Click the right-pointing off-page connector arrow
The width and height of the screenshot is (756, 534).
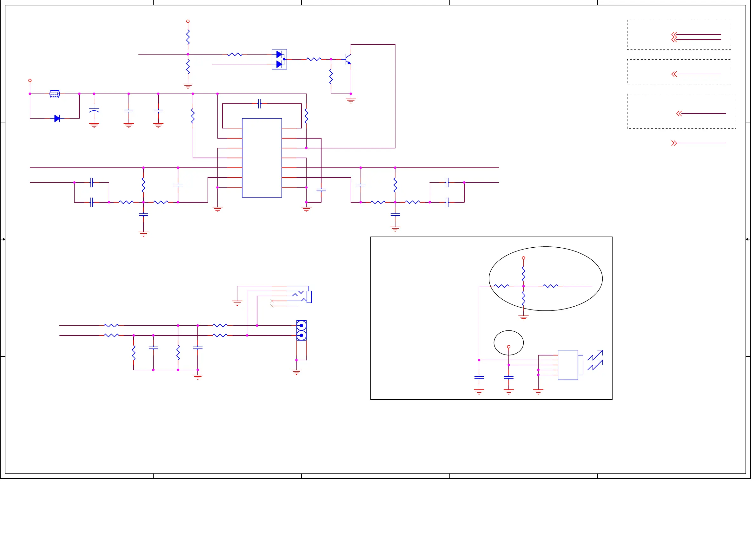673,143
